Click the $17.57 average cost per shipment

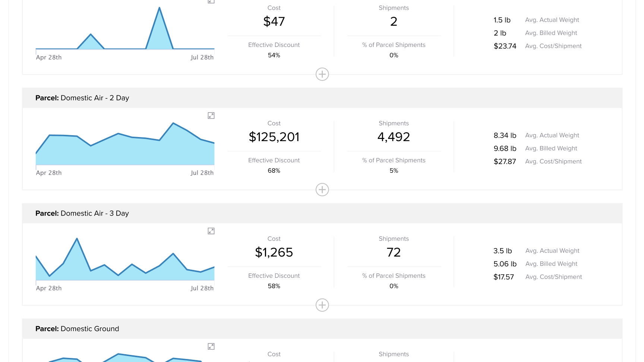click(503, 277)
